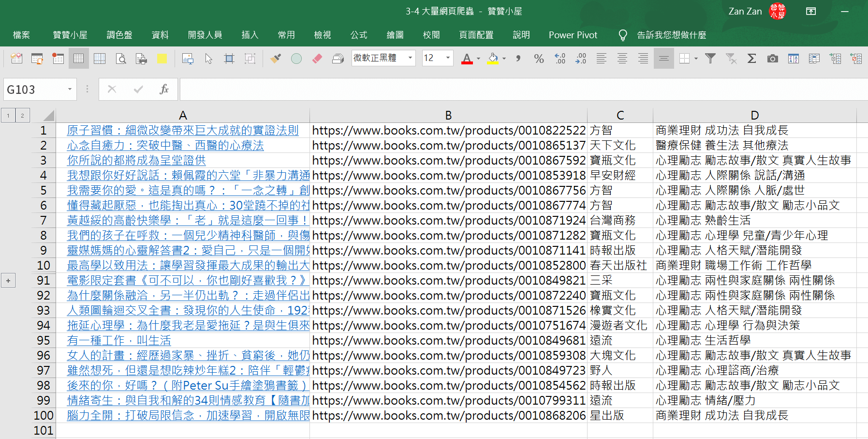Screen dimensions: 868x439
Task: Switch to the 開發人員 tab
Action: click(205, 35)
